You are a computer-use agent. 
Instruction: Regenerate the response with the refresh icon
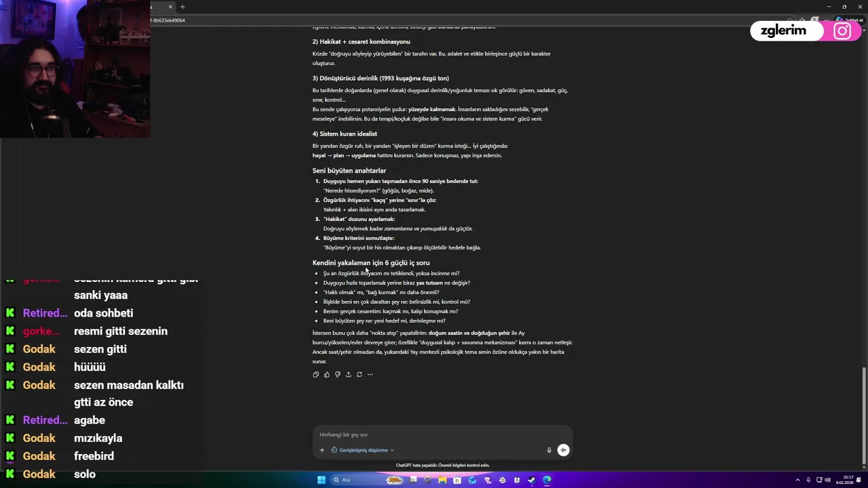click(359, 374)
